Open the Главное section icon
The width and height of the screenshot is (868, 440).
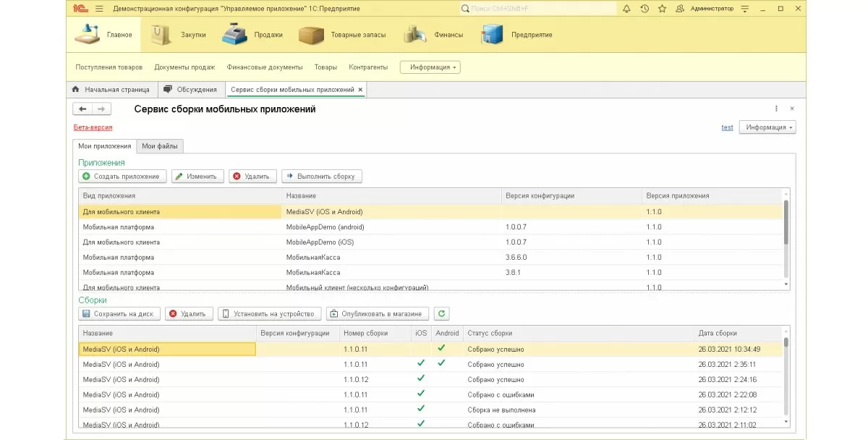point(87,34)
